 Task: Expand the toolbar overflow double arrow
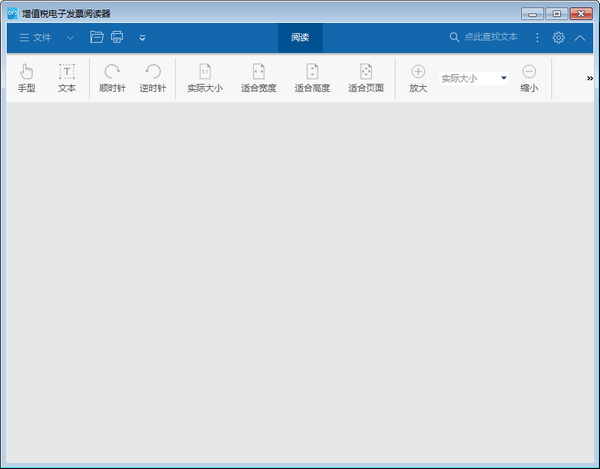coord(589,78)
